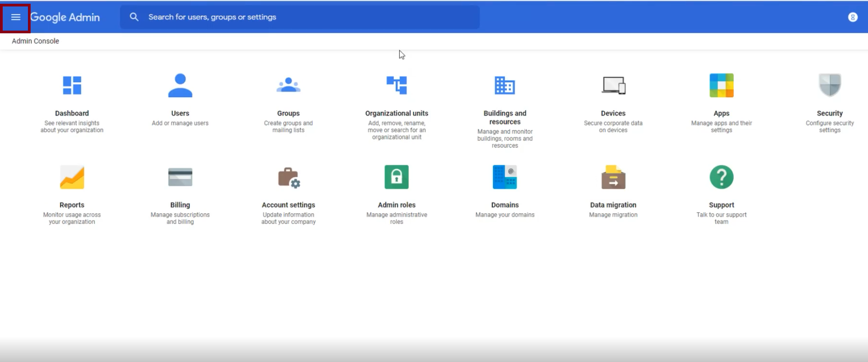The width and height of the screenshot is (868, 362).
Task: Click 'Manage and monitor buildings, rooms and resources' text
Action: click(x=505, y=139)
